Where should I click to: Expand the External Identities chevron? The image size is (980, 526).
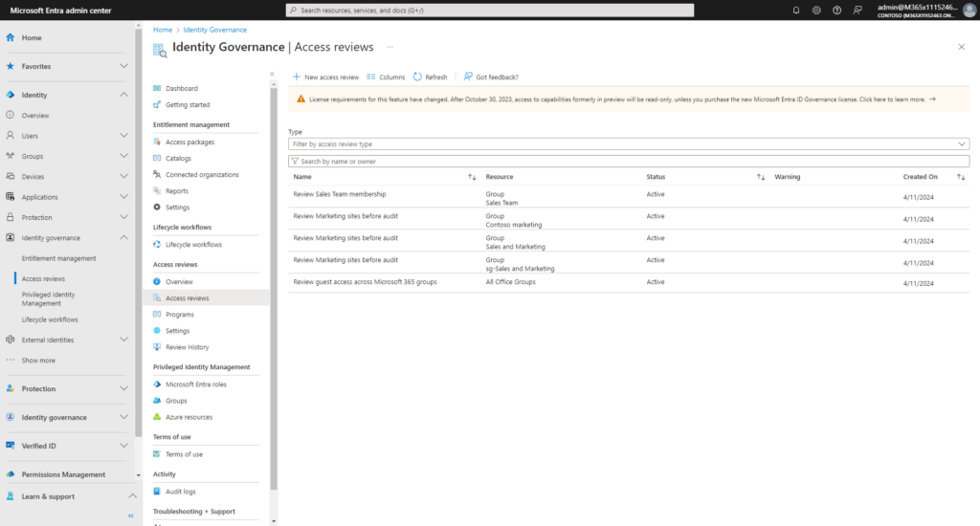coord(123,340)
